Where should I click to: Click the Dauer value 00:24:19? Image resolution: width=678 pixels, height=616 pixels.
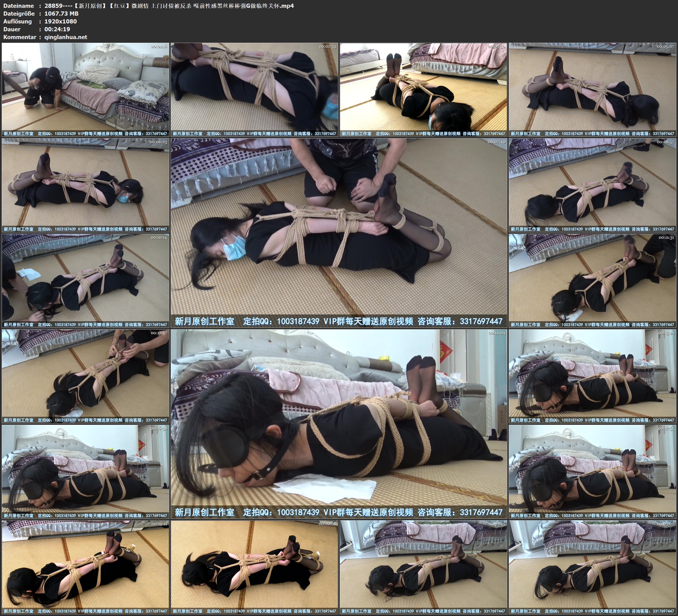(57, 29)
